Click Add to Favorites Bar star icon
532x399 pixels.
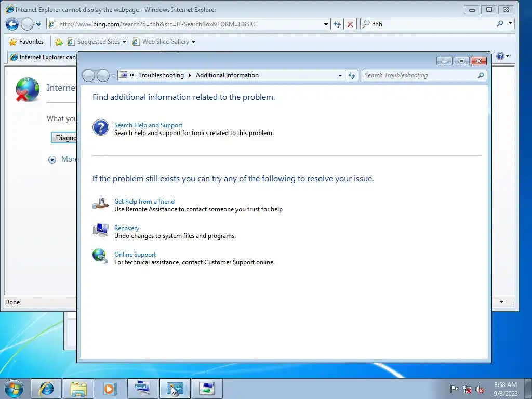tap(58, 42)
